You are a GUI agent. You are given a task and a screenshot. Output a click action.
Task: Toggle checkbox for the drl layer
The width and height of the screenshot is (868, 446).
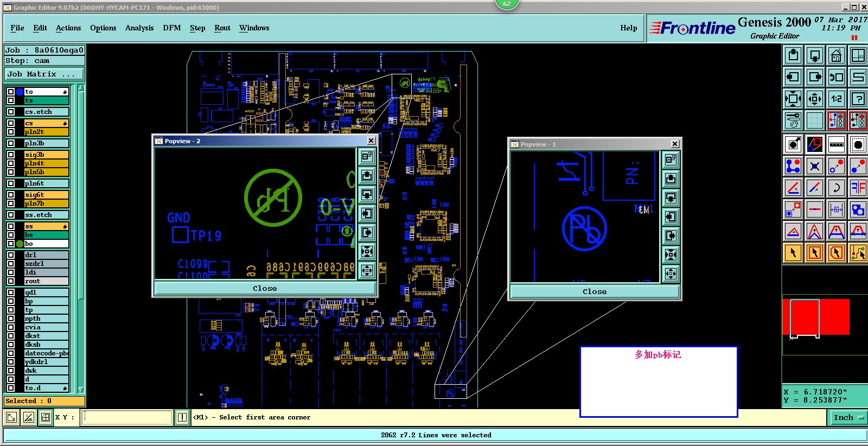(x=11, y=255)
